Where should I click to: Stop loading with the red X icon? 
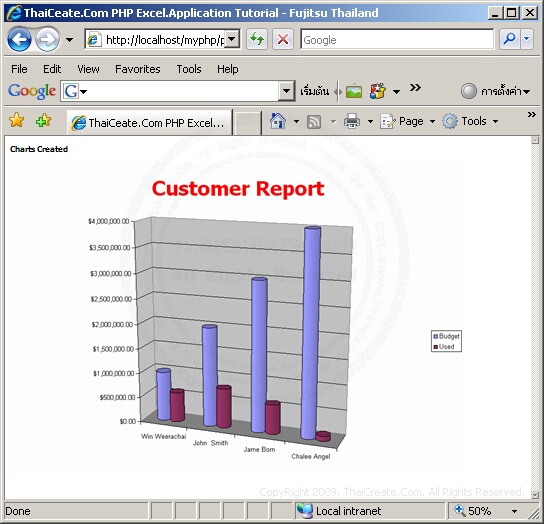[283, 39]
